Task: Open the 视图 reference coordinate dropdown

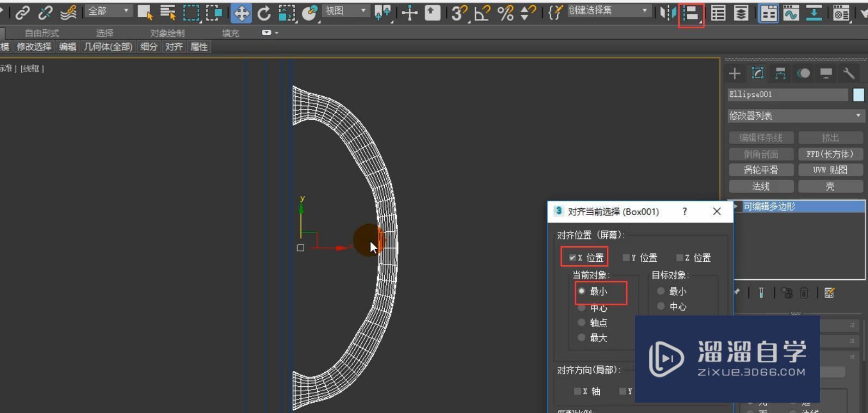Action: click(x=346, y=11)
